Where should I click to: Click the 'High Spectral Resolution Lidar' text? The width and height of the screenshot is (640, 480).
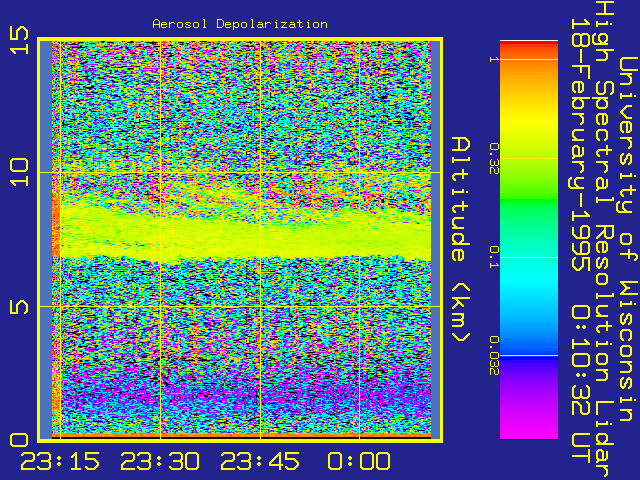pyautogui.click(x=604, y=240)
